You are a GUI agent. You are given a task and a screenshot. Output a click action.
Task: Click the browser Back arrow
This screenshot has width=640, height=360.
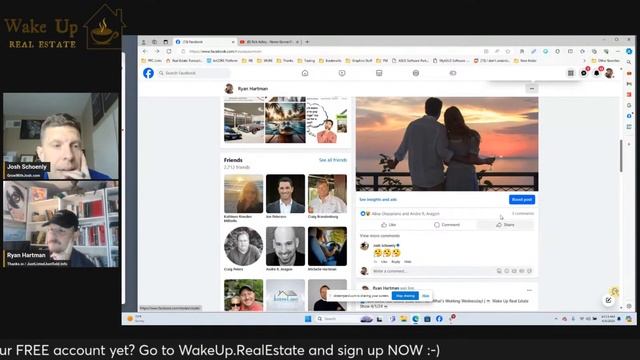145,51
